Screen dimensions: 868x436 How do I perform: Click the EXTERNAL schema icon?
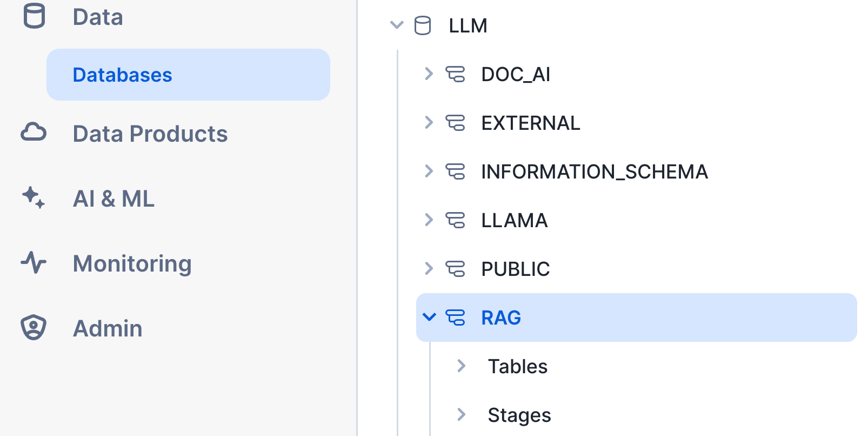[455, 123]
